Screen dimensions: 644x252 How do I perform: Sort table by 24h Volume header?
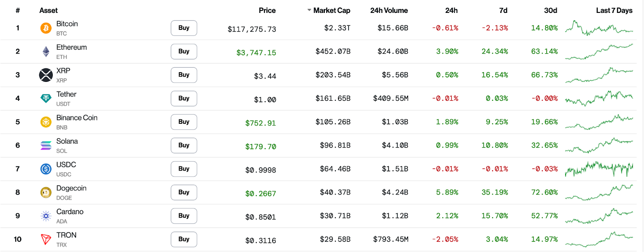(x=389, y=10)
